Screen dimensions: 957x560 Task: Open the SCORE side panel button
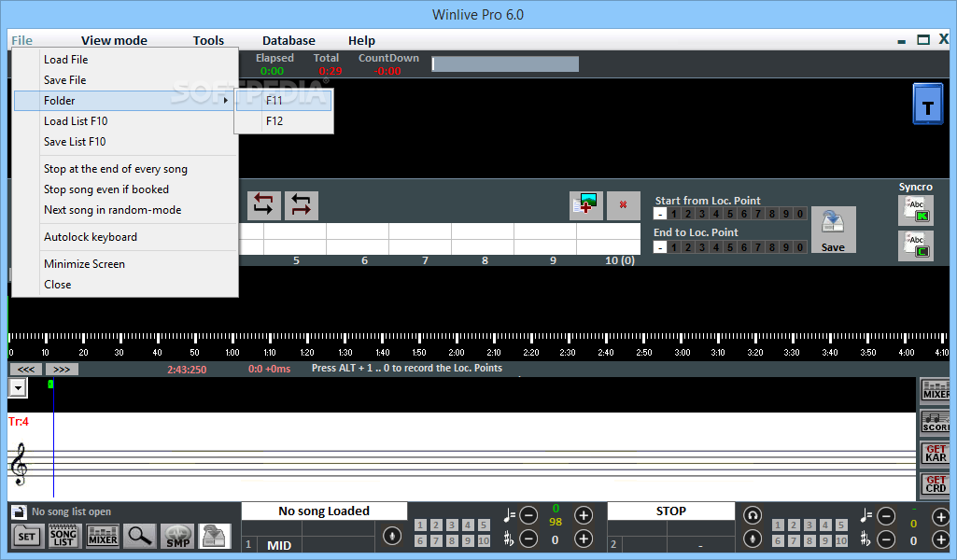[935, 422]
